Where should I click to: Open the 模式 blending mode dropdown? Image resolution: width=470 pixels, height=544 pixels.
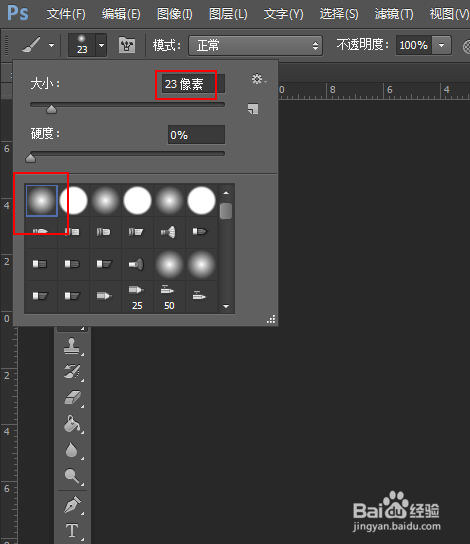tap(256, 45)
